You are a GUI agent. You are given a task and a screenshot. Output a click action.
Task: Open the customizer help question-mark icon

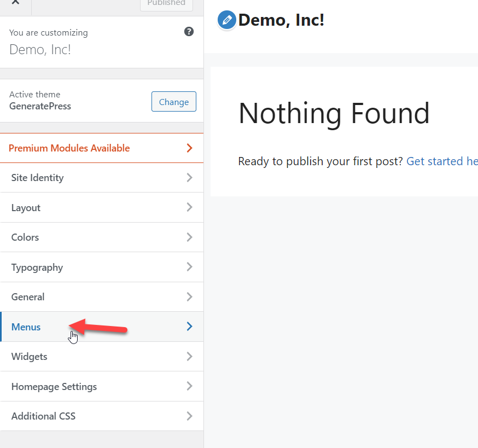coord(189,31)
